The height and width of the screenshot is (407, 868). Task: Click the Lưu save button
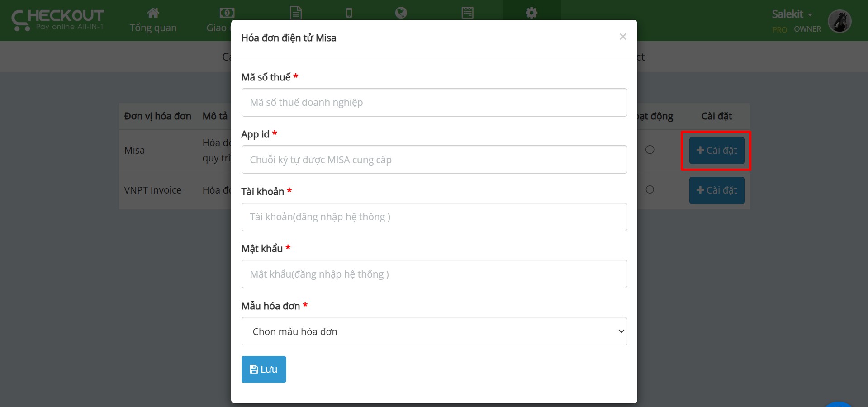click(264, 369)
